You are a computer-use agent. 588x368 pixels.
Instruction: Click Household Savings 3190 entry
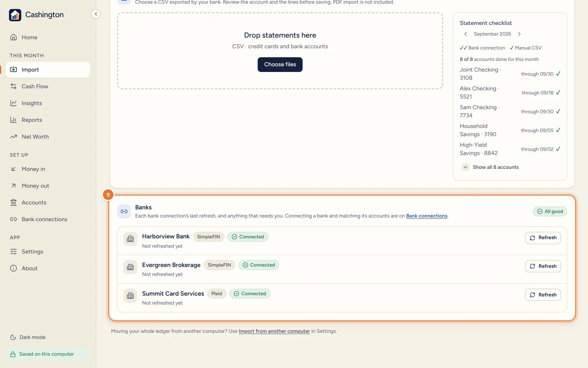point(510,130)
